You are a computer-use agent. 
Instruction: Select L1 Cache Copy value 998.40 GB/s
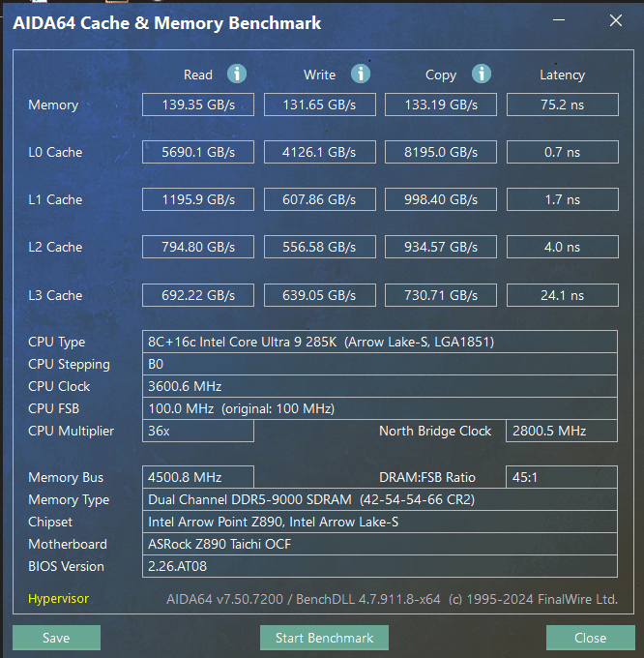coord(441,199)
